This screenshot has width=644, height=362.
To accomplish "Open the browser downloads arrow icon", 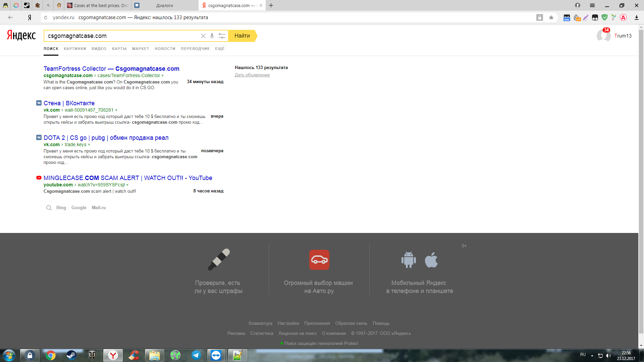I will [637, 17].
